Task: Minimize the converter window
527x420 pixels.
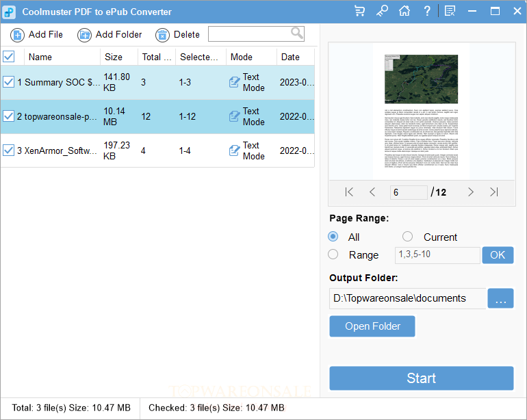Action: tap(472, 11)
